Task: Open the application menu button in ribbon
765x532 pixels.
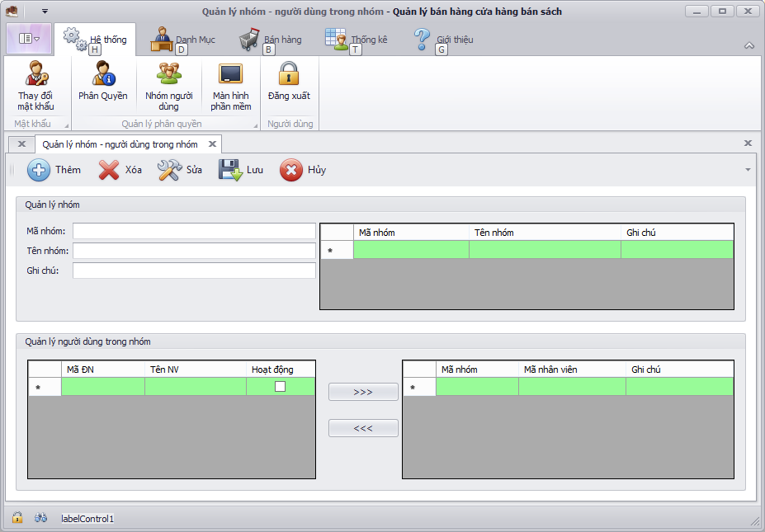Action: pyautogui.click(x=29, y=39)
